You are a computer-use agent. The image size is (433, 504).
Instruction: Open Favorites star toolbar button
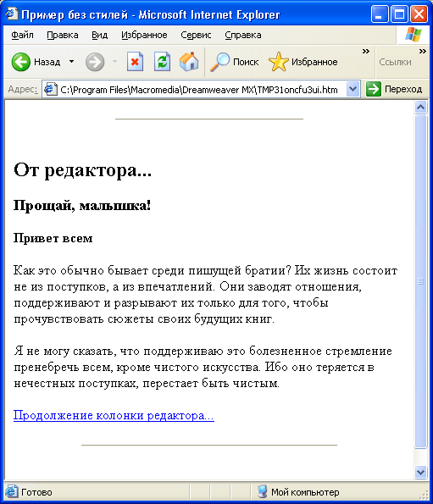pos(279,62)
